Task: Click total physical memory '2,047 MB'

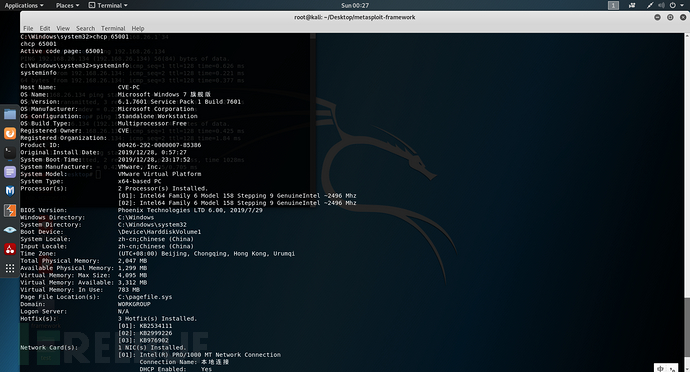Action: pyautogui.click(x=132, y=261)
